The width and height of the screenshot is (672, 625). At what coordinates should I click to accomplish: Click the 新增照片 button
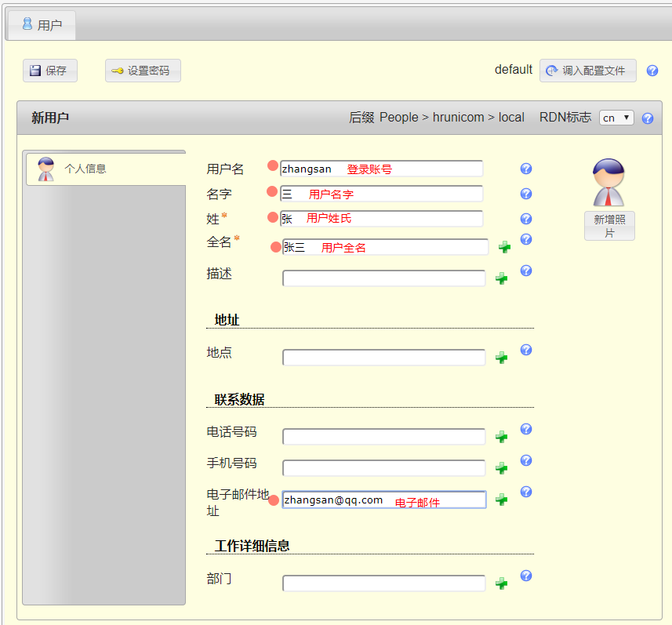(x=609, y=226)
